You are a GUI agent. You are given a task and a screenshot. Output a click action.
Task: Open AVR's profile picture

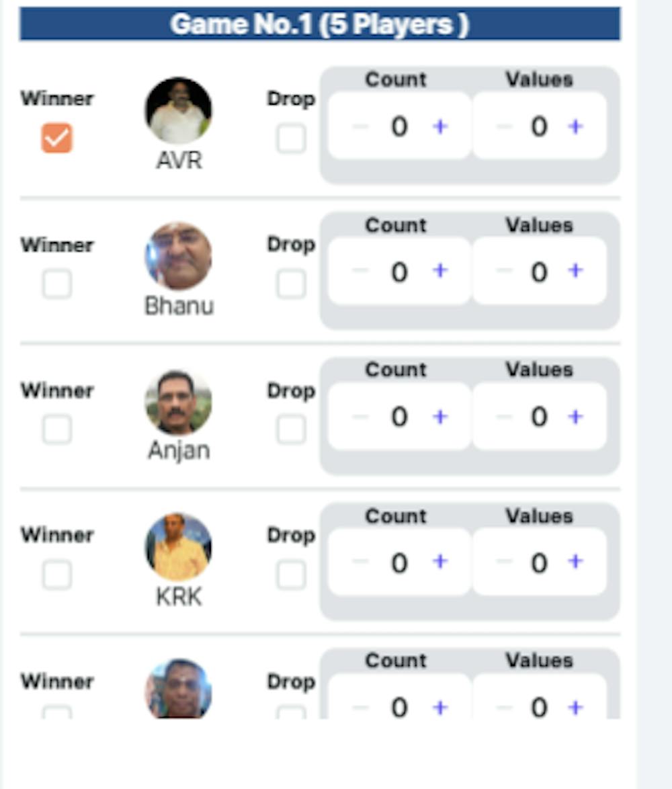[178, 110]
